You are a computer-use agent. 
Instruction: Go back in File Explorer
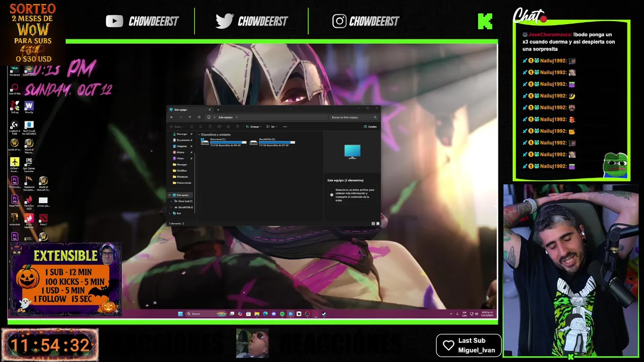coord(172,117)
